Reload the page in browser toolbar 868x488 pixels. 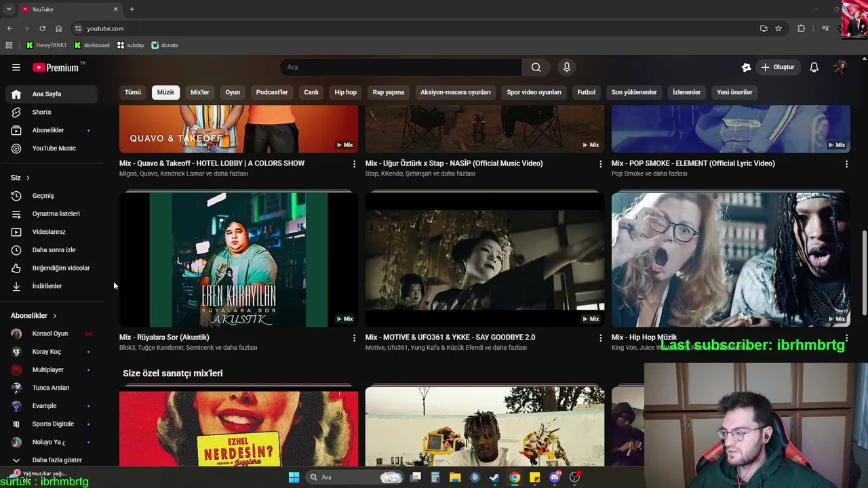(42, 28)
